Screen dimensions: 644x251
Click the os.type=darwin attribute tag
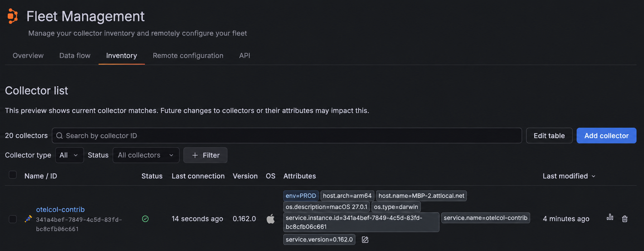[x=396, y=207]
